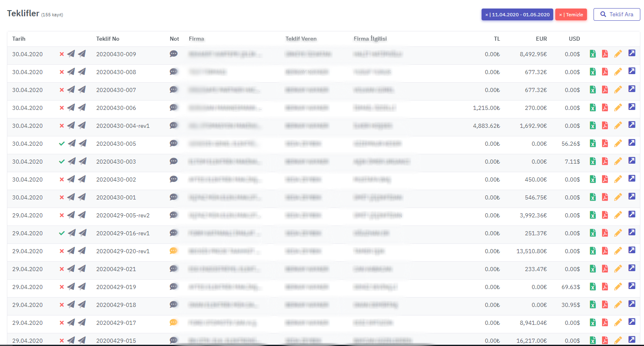The height and width of the screenshot is (346, 644).
Task: Click the Teklif No column header
Action: (x=107, y=39)
